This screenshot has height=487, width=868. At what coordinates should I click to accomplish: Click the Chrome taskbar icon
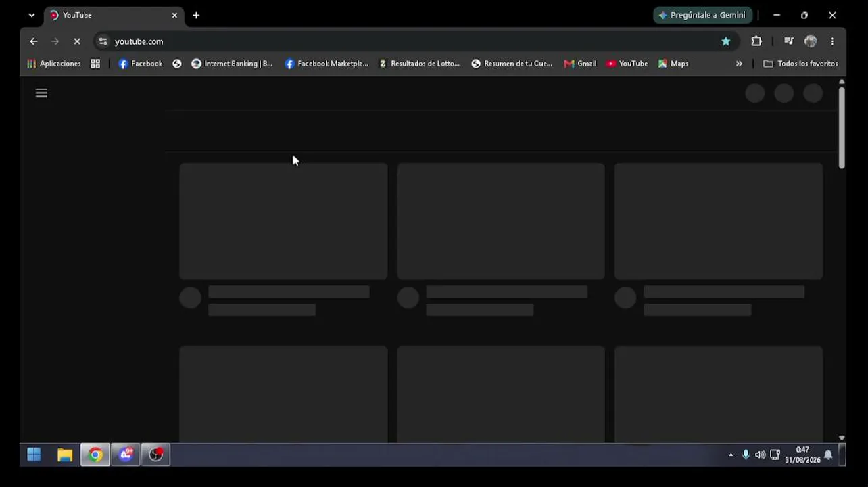tap(95, 455)
